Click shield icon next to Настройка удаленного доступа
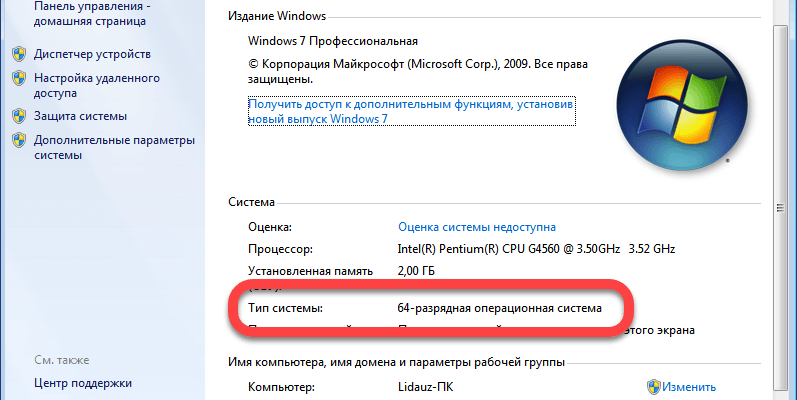The image size is (797, 400). click(x=19, y=78)
